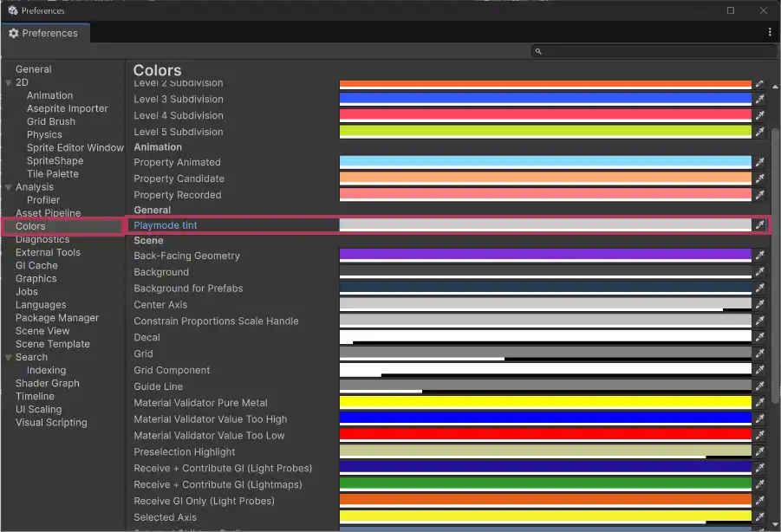Viewport: 781px width, 532px height.
Task: Pick color with Back-Facing Geometry eyedropper
Action: tap(759, 256)
